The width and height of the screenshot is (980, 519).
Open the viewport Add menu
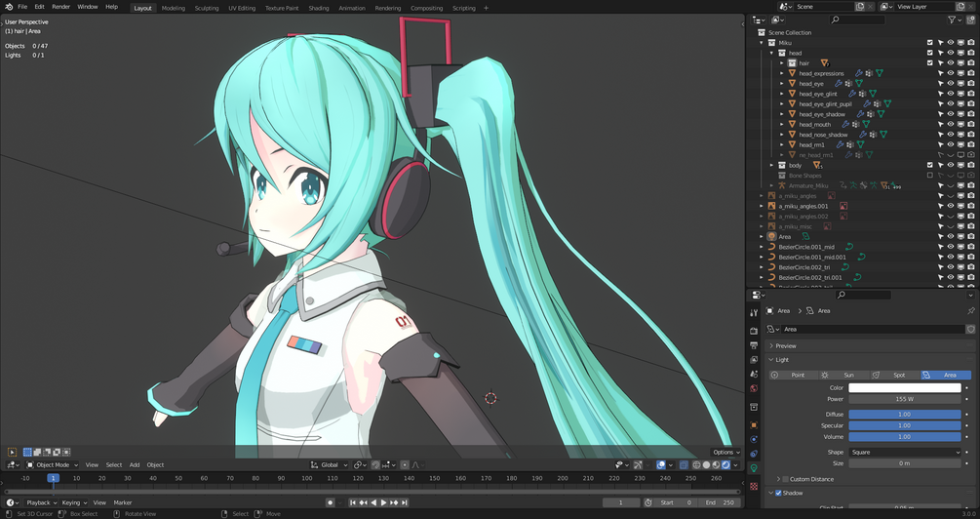point(135,465)
